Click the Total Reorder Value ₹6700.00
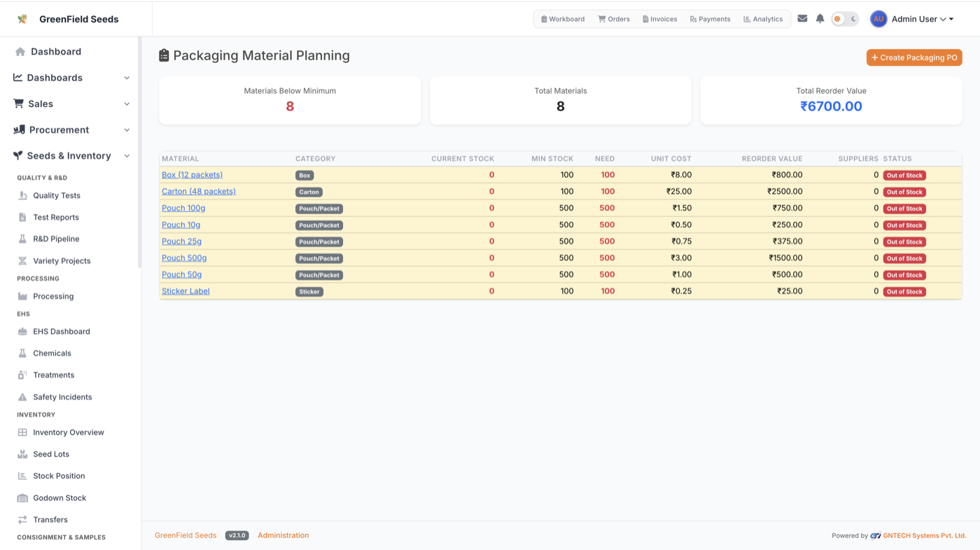Viewport: 980px width, 550px height. pos(831,106)
